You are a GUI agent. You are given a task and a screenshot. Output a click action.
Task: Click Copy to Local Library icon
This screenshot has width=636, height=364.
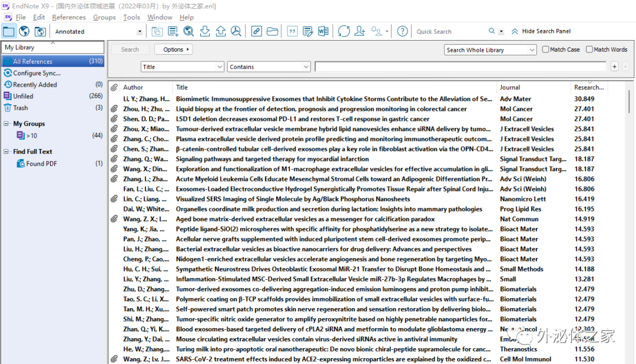click(157, 31)
